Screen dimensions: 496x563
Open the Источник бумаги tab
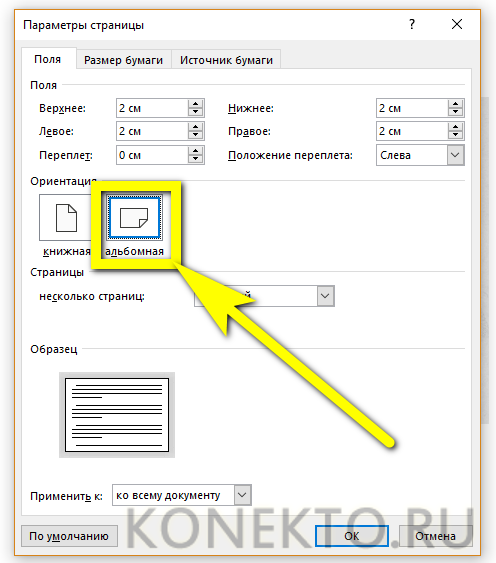coord(226,60)
